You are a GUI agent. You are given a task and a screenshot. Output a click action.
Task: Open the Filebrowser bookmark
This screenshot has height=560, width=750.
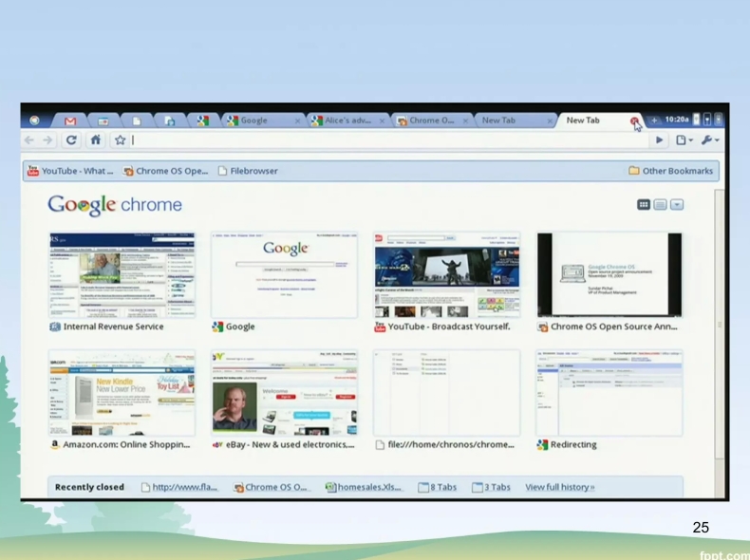[x=247, y=172]
